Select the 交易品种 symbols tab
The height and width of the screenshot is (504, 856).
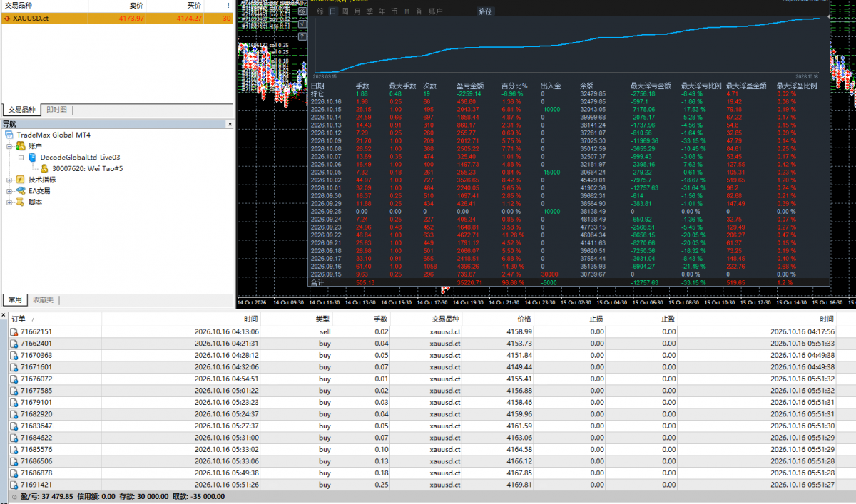tap(21, 110)
